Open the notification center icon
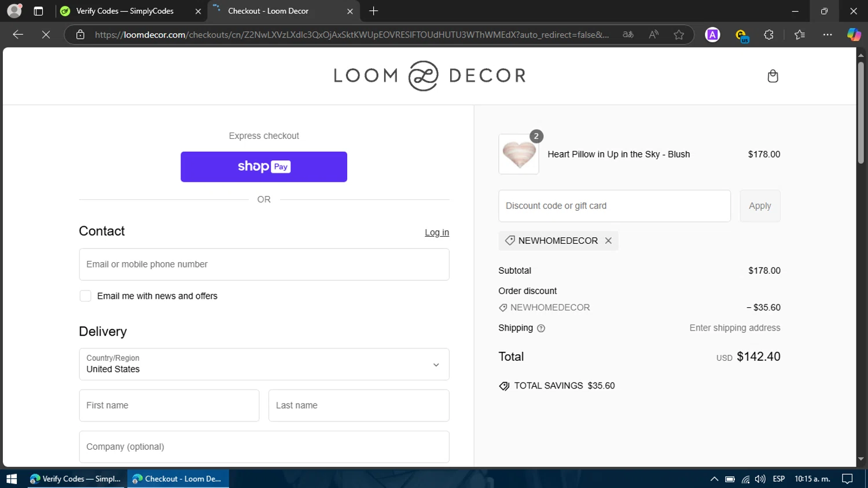This screenshot has height=488, width=868. [x=847, y=479]
